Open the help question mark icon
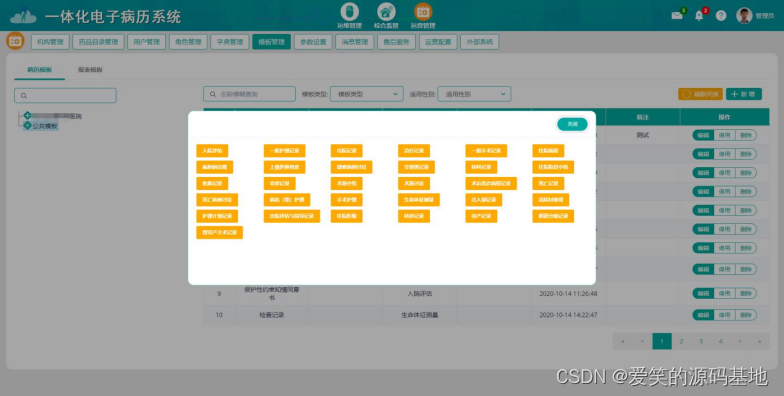 point(720,16)
